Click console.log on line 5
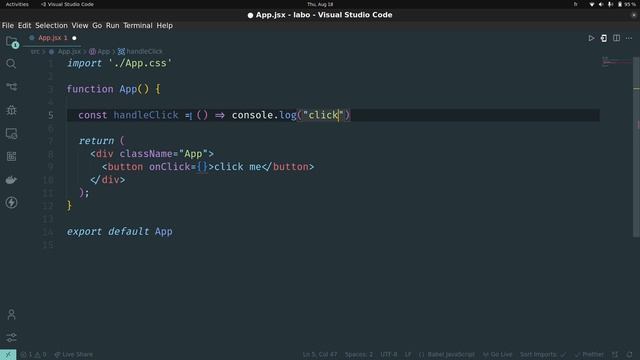This screenshot has width=640, height=360. 264,115
